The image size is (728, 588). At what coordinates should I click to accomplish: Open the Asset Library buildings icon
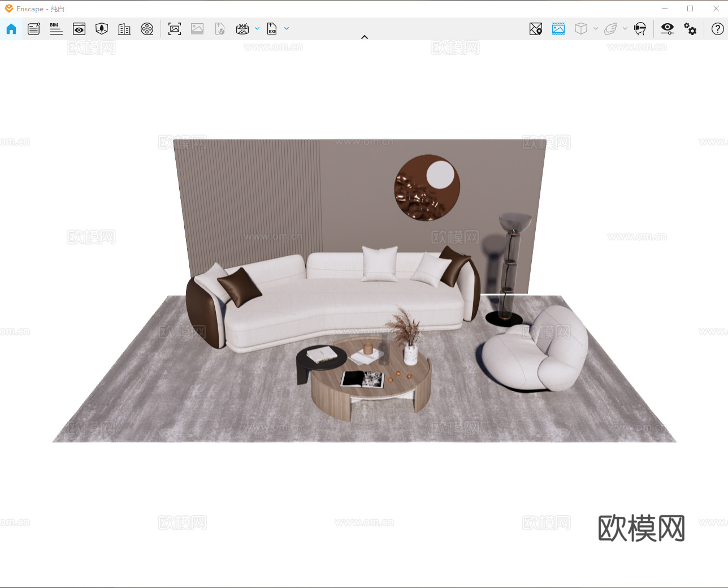[x=124, y=29]
